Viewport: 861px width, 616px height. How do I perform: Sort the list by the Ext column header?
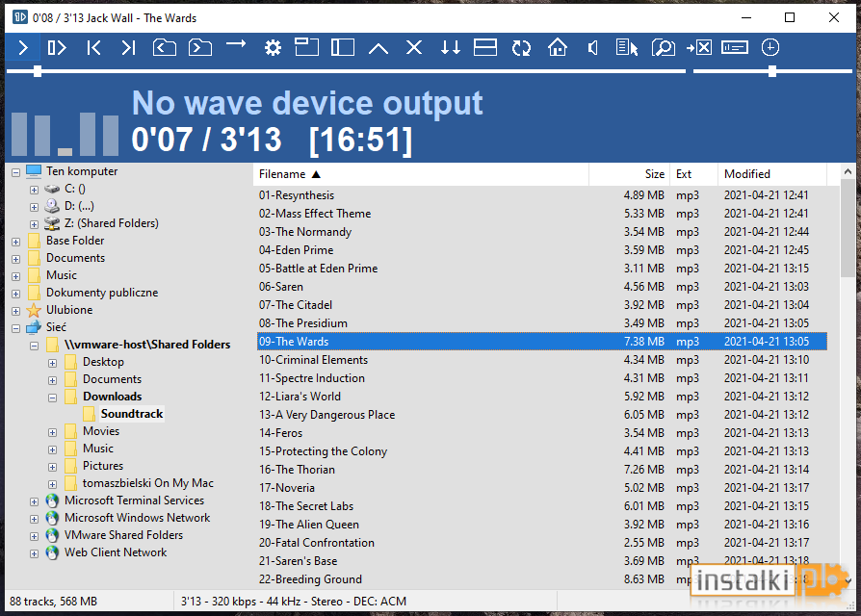pos(693,174)
